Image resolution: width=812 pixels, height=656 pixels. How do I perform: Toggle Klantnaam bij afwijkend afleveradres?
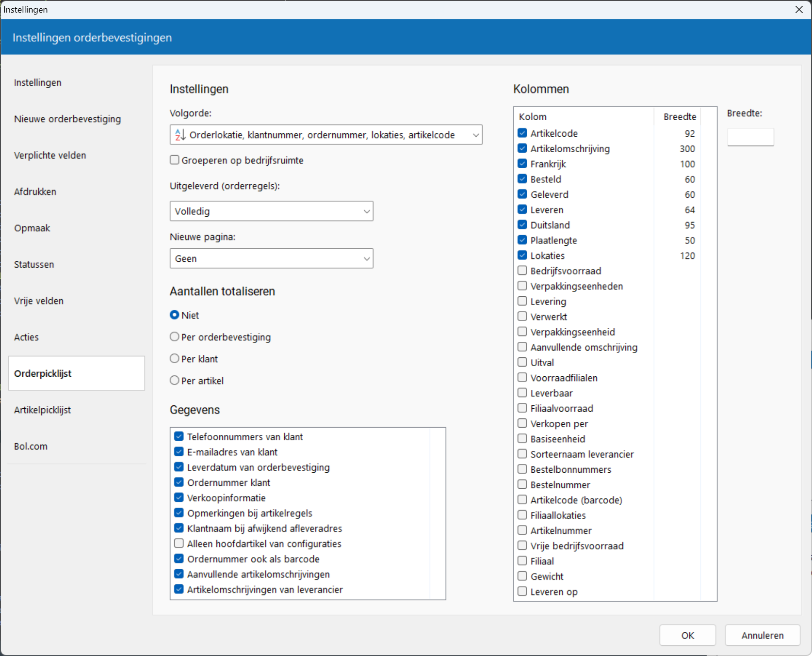(179, 528)
